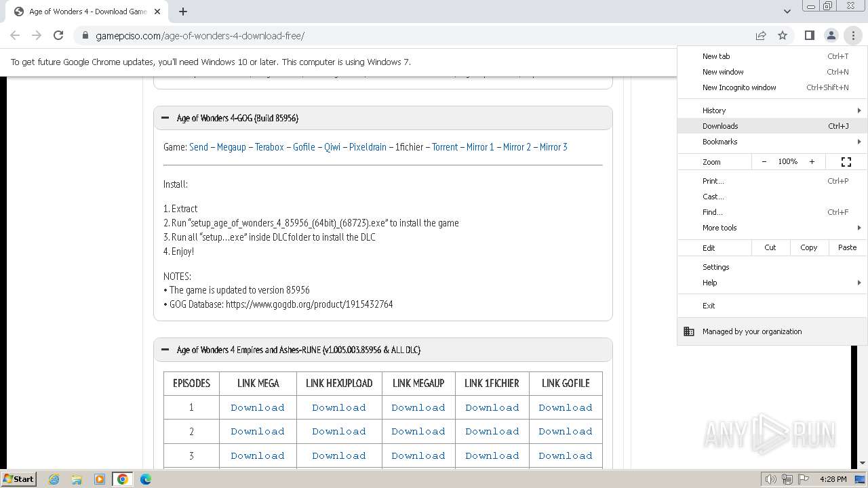Click the Copy edit button
The width and height of the screenshot is (868, 488).
(x=809, y=247)
